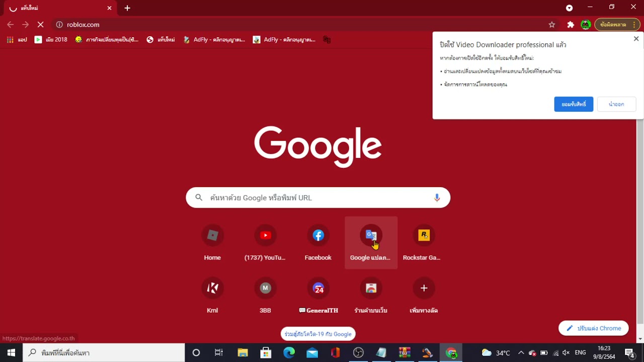
Task: Open the 'ภารกิจเปลี่ยนพุงเป็น' bookmark
Action: pos(107,40)
